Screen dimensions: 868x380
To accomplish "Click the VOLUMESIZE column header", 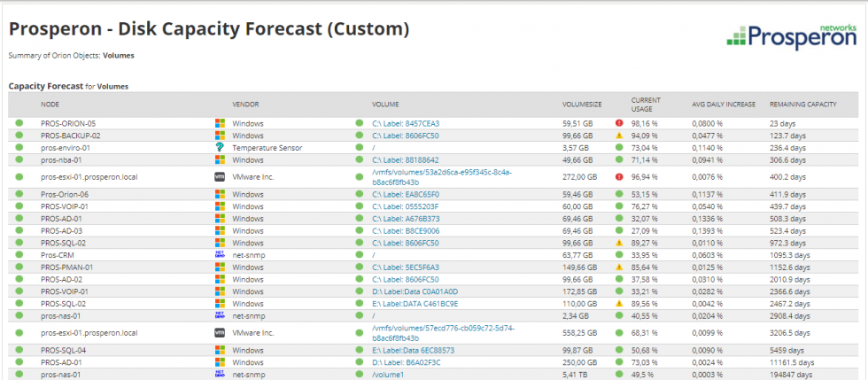I will tap(582, 105).
